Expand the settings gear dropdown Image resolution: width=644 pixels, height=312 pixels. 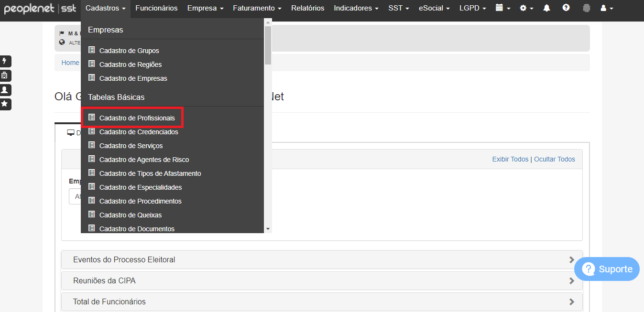(x=526, y=8)
